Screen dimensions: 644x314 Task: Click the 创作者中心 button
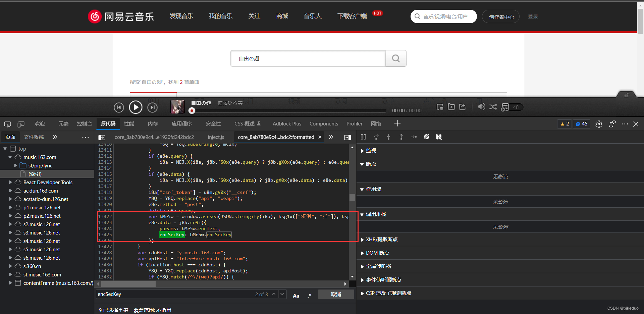(x=501, y=17)
